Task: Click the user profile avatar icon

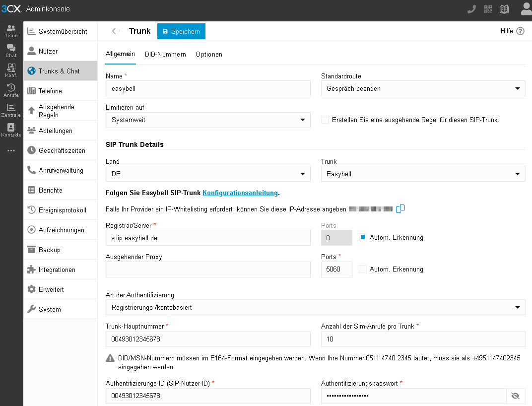Action: pyautogui.click(x=526, y=9)
